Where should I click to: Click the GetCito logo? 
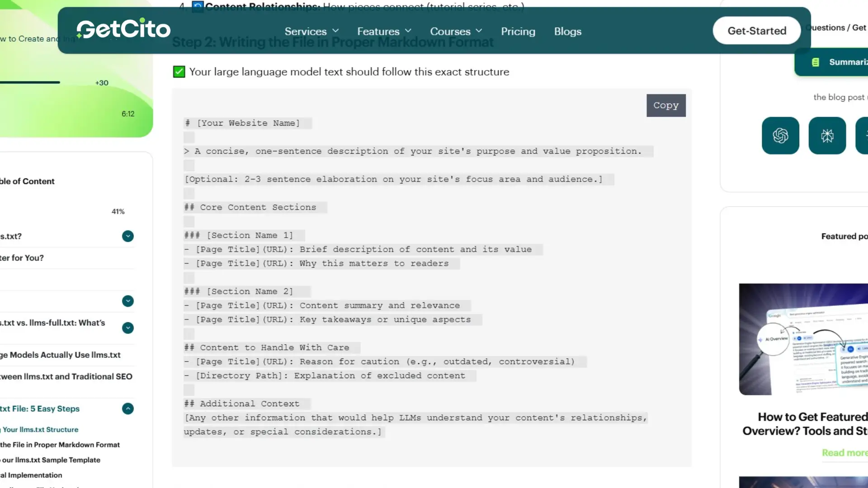coord(123,28)
